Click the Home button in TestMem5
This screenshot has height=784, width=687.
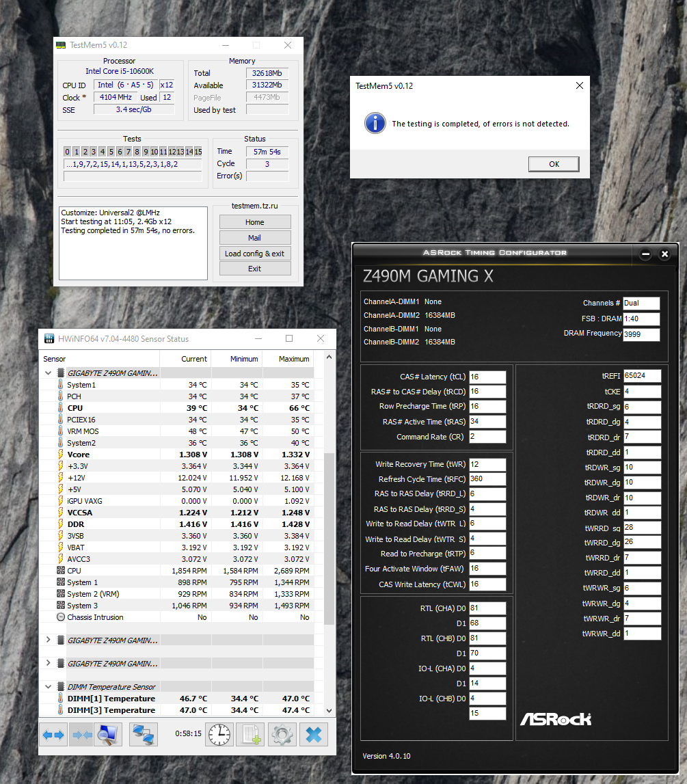coord(255,222)
